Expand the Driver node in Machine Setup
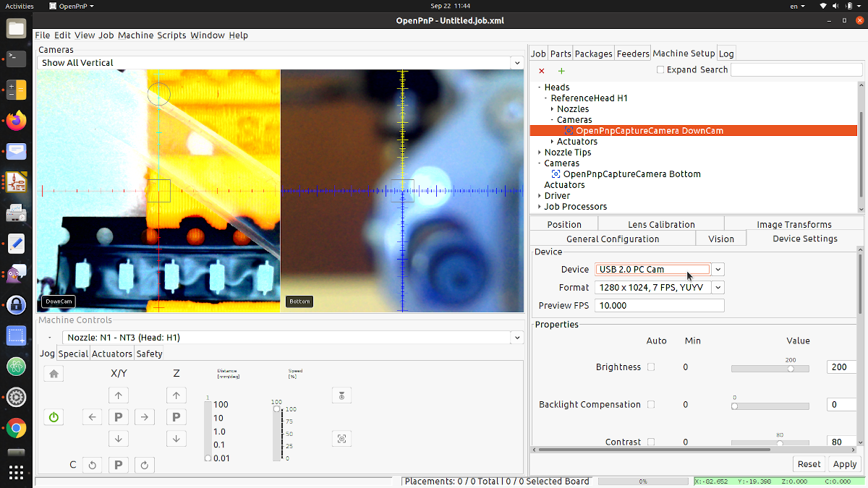868x488 pixels. (x=540, y=195)
